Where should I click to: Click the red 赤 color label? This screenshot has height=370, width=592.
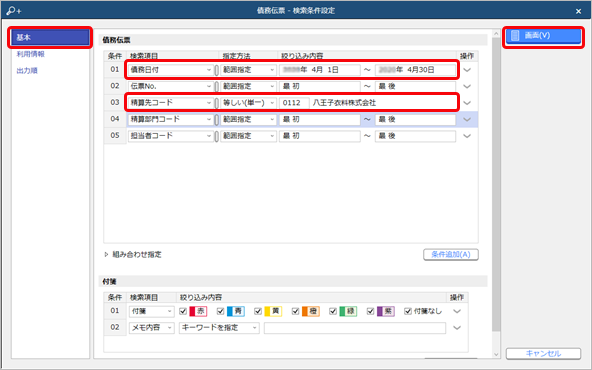point(198,311)
